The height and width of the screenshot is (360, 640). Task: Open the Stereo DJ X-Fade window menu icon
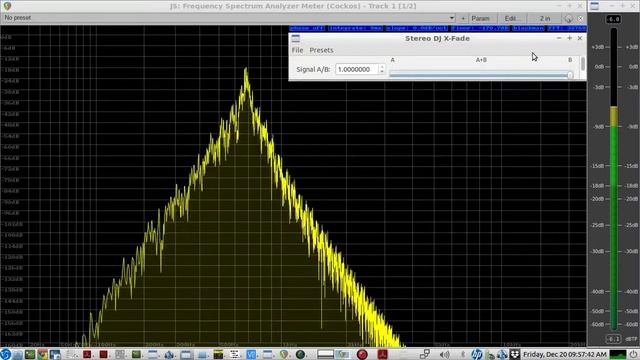pos(296,38)
